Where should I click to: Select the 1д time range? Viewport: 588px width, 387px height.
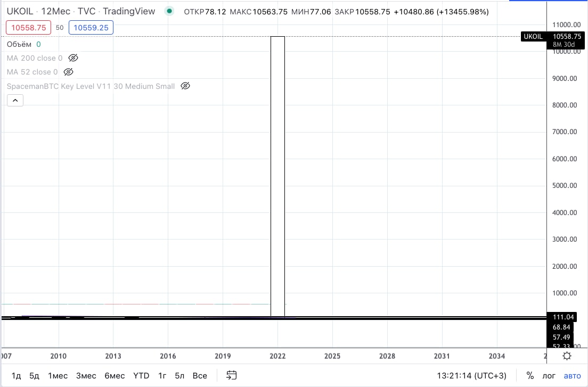[17, 375]
